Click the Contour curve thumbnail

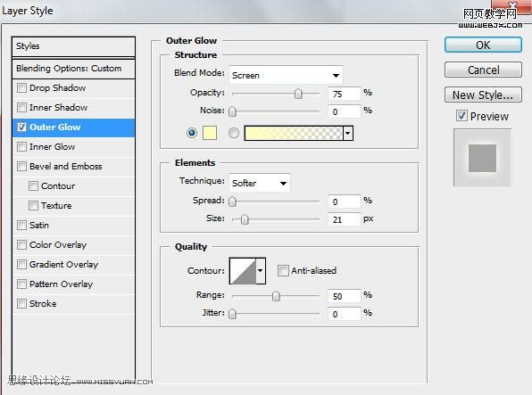coord(243,270)
